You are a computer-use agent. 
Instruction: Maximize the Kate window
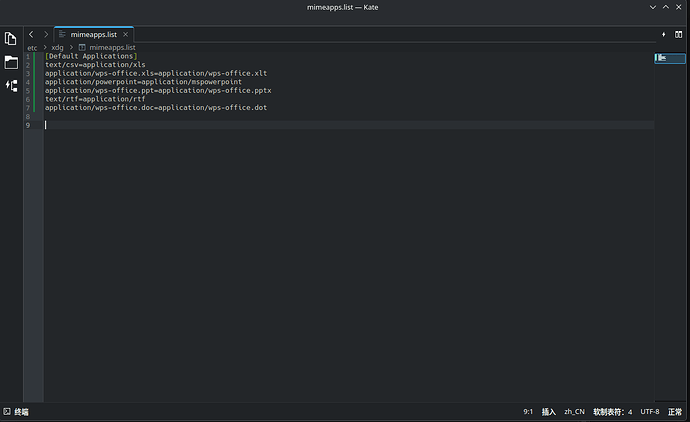tap(666, 7)
